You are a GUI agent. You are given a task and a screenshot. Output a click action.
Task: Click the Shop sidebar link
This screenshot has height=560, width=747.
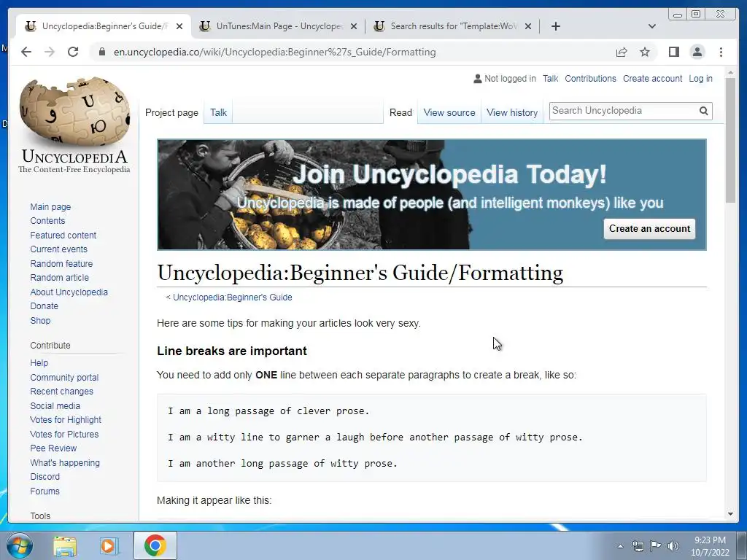pos(41,321)
